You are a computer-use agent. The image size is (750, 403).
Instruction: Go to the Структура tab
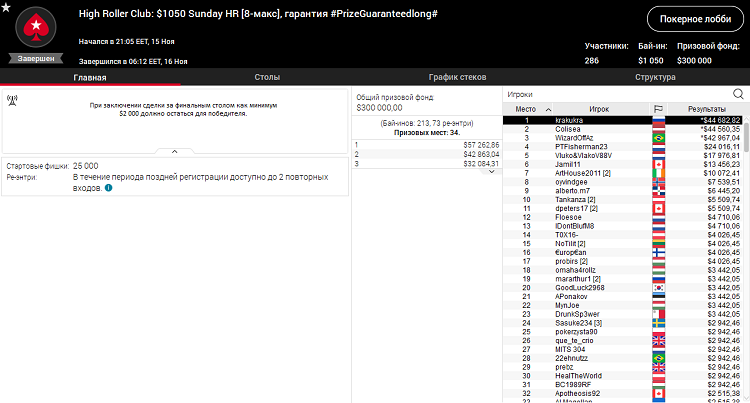tap(655, 76)
